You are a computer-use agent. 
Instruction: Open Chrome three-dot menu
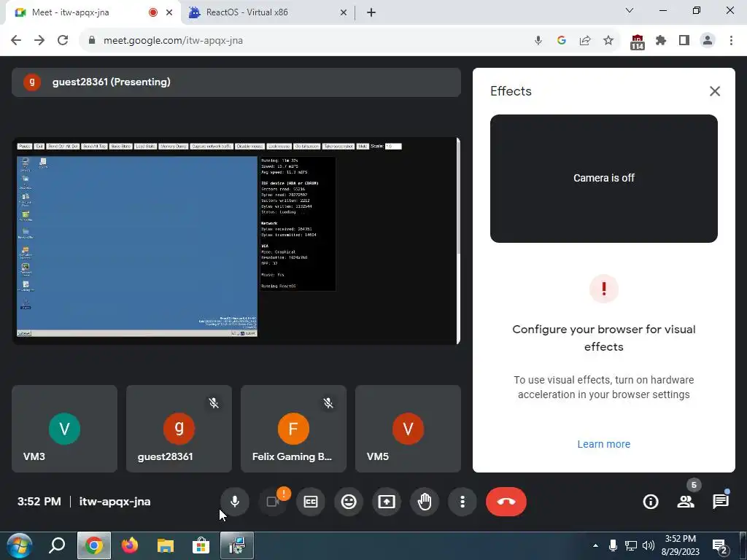click(x=731, y=41)
